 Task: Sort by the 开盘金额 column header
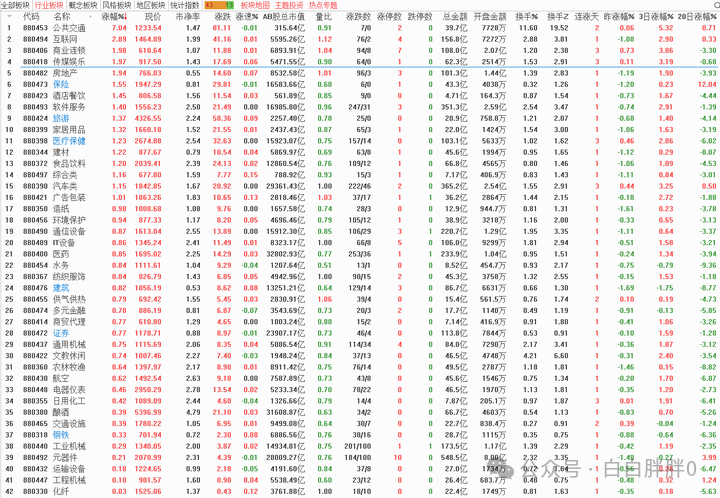point(490,17)
